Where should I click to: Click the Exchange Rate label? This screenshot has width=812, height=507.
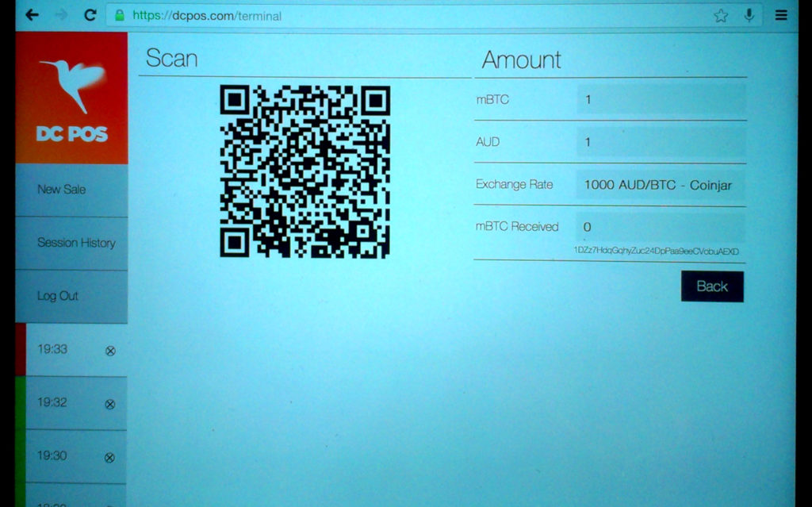[514, 185]
